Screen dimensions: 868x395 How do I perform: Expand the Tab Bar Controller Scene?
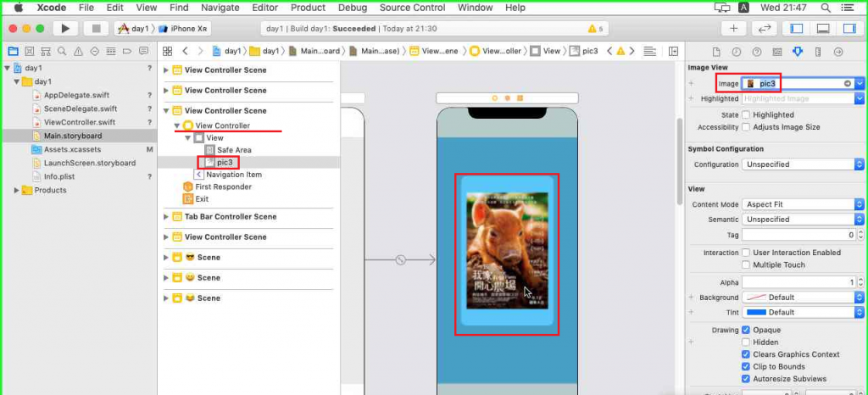point(165,217)
